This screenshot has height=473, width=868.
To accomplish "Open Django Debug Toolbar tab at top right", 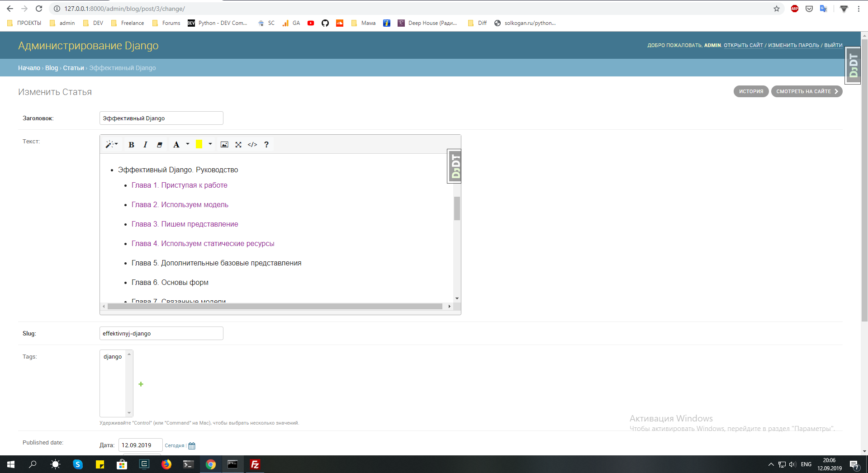I will click(x=853, y=66).
